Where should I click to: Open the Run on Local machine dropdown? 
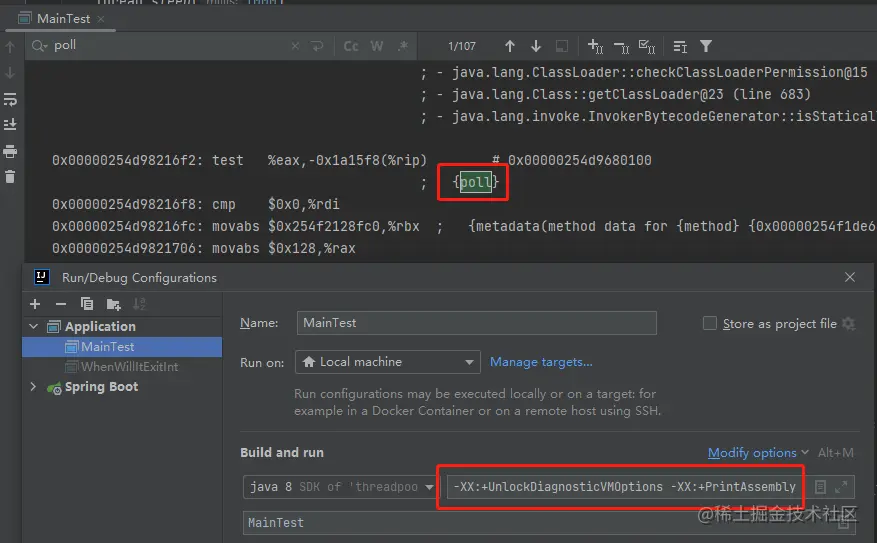[x=388, y=362]
